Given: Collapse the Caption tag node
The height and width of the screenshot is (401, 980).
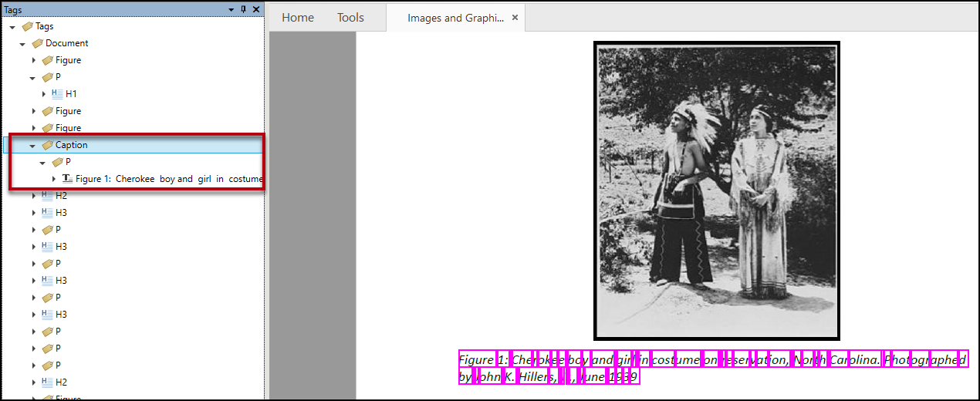Looking at the screenshot, I should pyautogui.click(x=32, y=146).
